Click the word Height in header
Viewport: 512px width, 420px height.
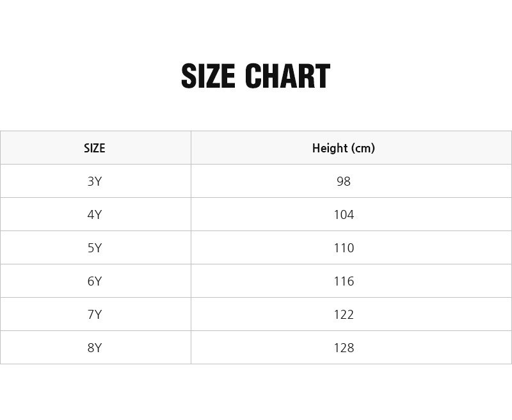tap(330, 148)
